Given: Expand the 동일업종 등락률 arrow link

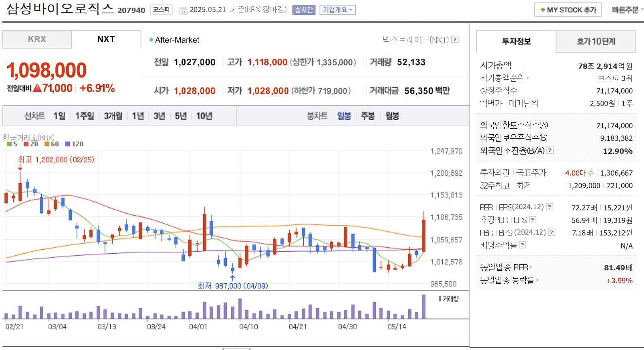Looking at the screenshot, I should pyautogui.click(x=537, y=280).
